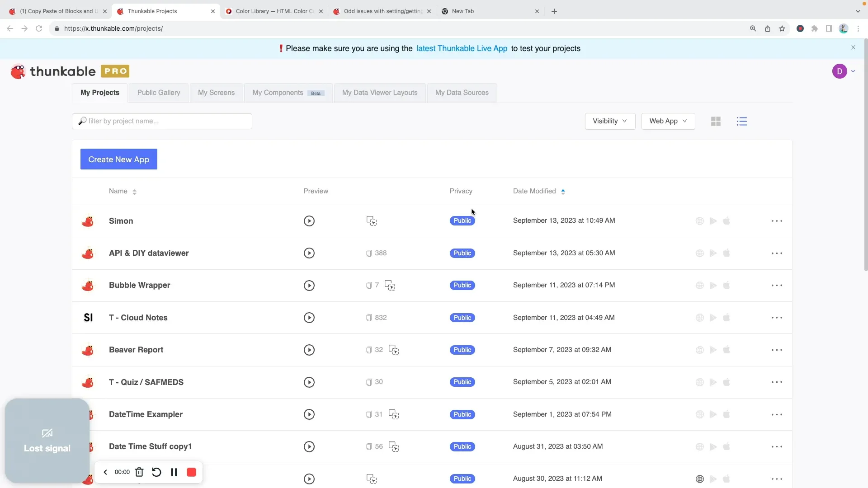The height and width of the screenshot is (488, 868).
Task: Click the remix icon in Beaver Report row
Action: click(x=394, y=350)
